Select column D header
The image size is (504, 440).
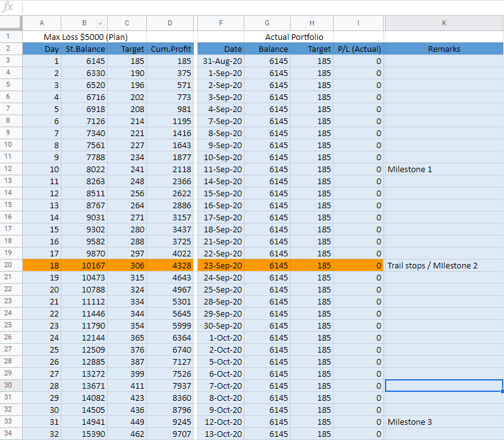[x=170, y=23]
